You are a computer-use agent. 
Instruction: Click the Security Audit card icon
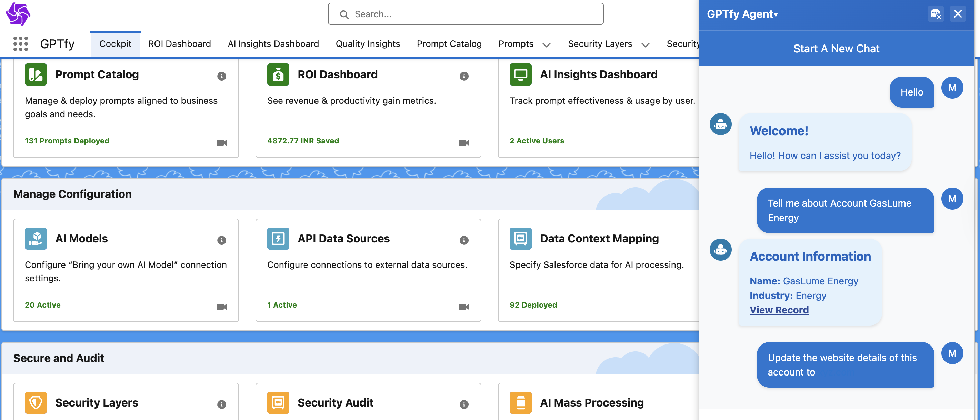tap(278, 402)
